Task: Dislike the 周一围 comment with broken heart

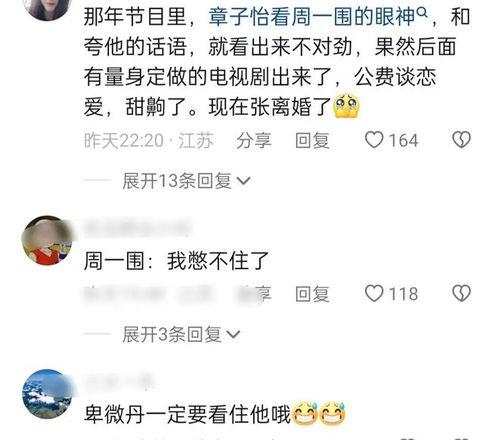Action: point(461,293)
